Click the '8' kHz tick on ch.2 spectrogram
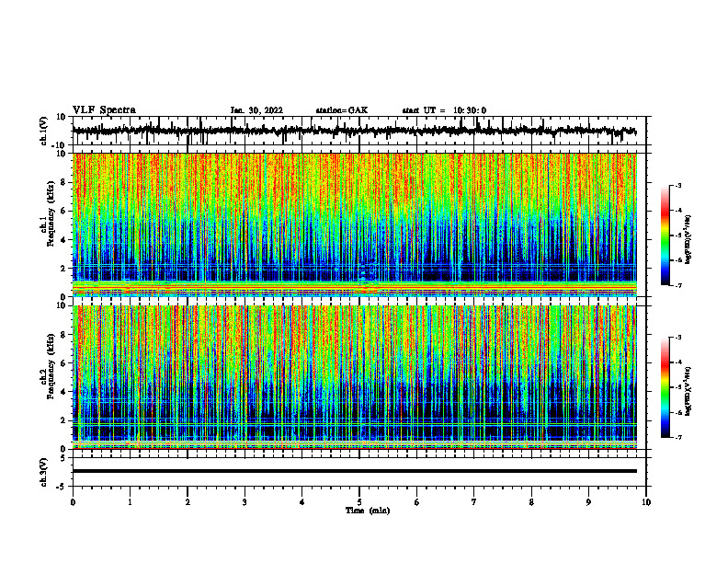Viewport: 728px width, 563px height. coord(63,335)
